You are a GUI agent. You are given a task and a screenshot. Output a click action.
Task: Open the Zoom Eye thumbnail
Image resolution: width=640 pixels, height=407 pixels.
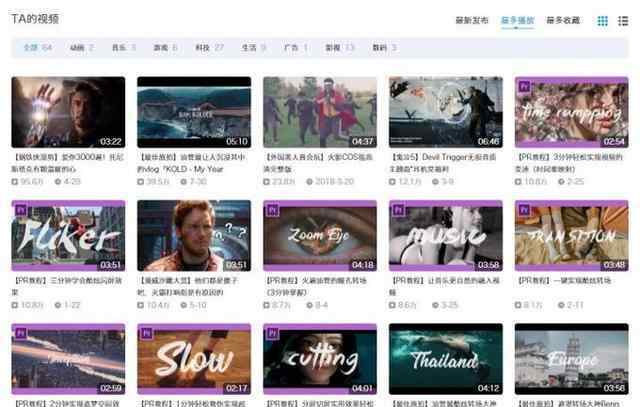click(x=320, y=236)
